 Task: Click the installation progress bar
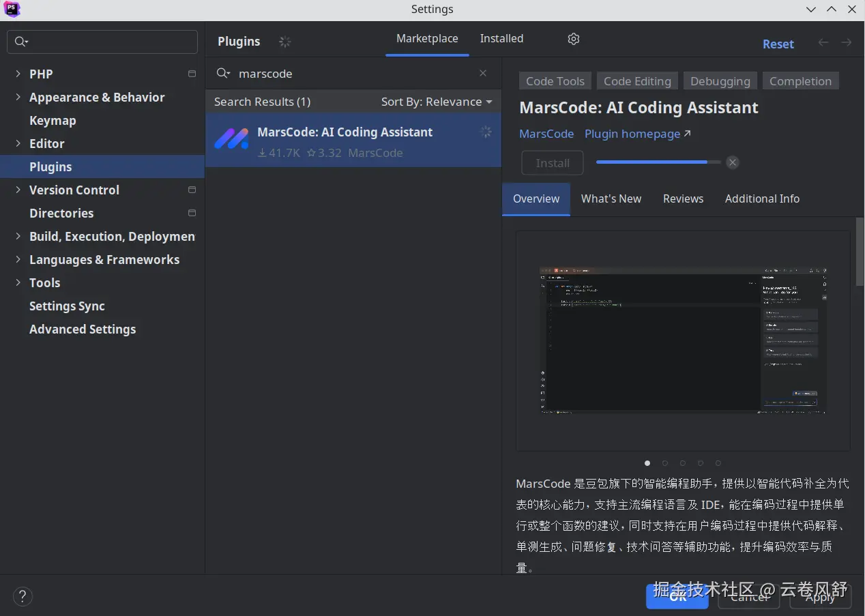658,162
